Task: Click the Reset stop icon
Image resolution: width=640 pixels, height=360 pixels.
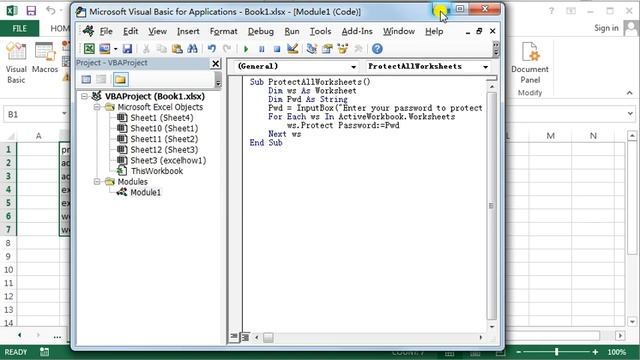Action: coord(277,49)
